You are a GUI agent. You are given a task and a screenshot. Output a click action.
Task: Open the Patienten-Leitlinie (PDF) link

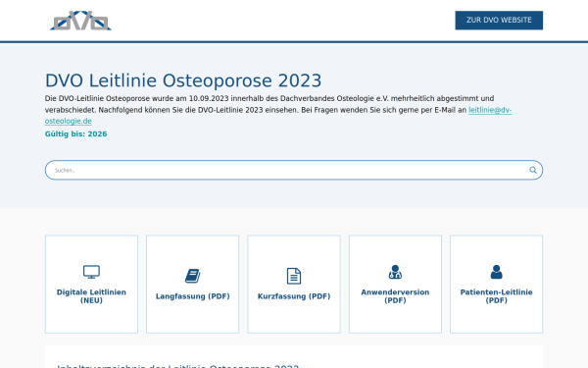[497, 296]
